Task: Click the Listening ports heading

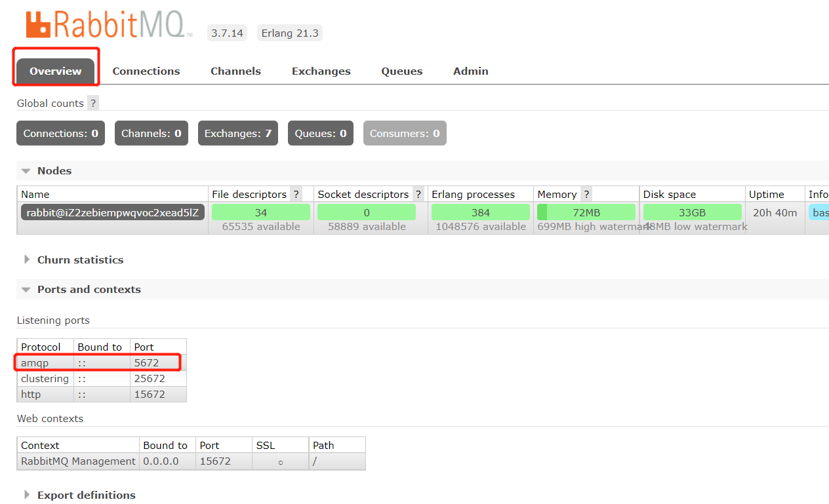Action: point(53,320)
